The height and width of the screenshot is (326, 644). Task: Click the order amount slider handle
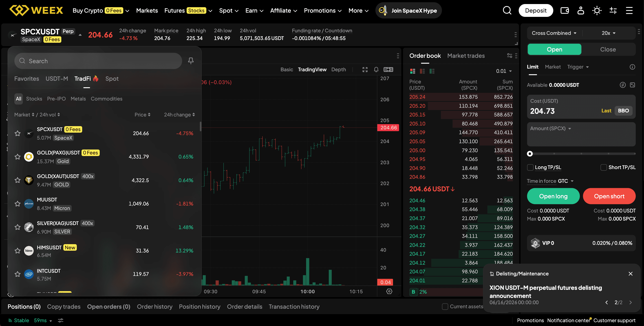pyautogui.click(x=529, y=154)
